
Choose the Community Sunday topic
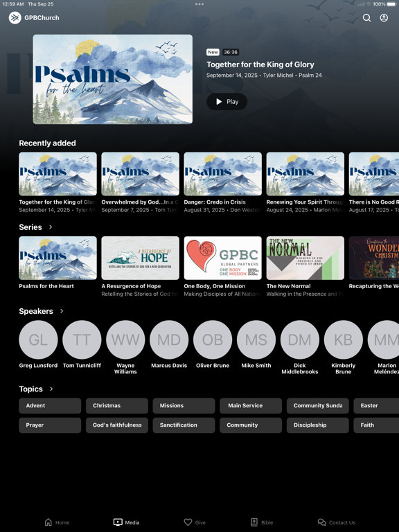317,405
